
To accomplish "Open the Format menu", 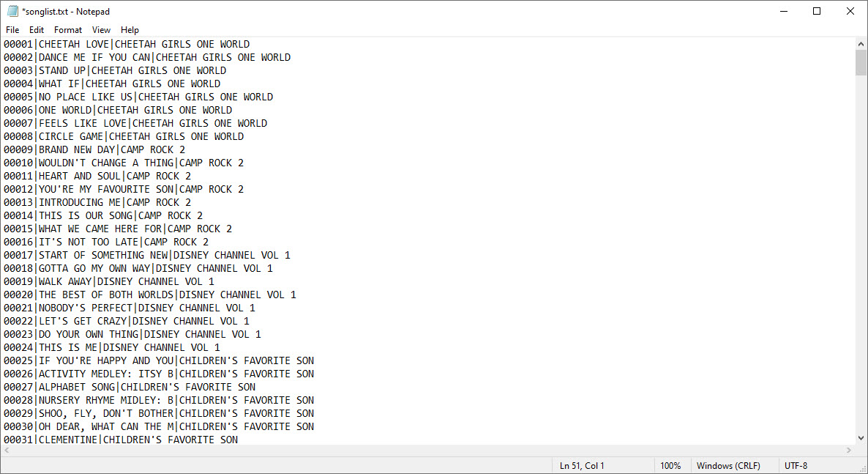I will [67, 30].
